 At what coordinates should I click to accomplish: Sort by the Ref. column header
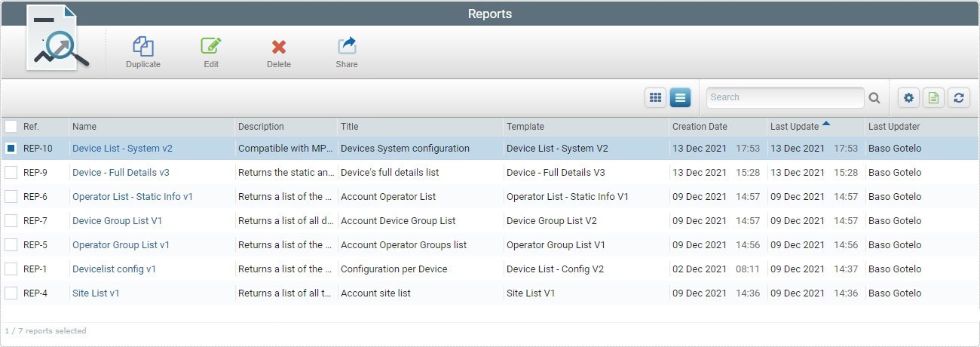coord(31,127)
